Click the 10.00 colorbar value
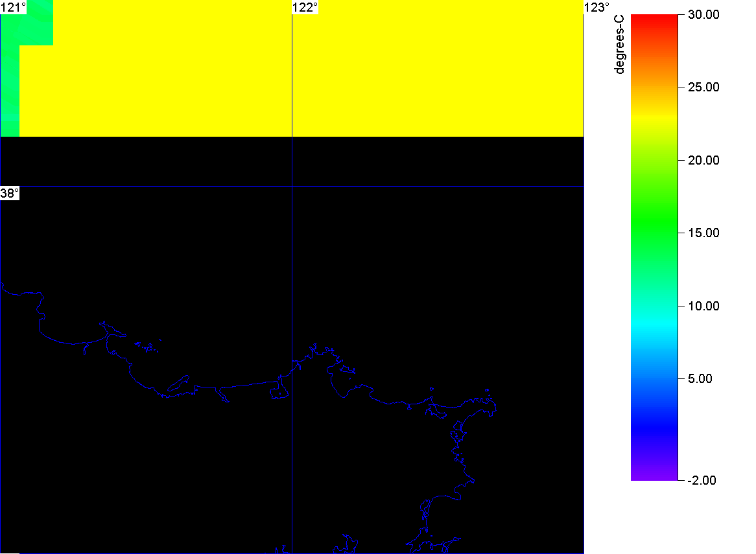The height and width of the screenshot is (554, 756). coord(703,306)
